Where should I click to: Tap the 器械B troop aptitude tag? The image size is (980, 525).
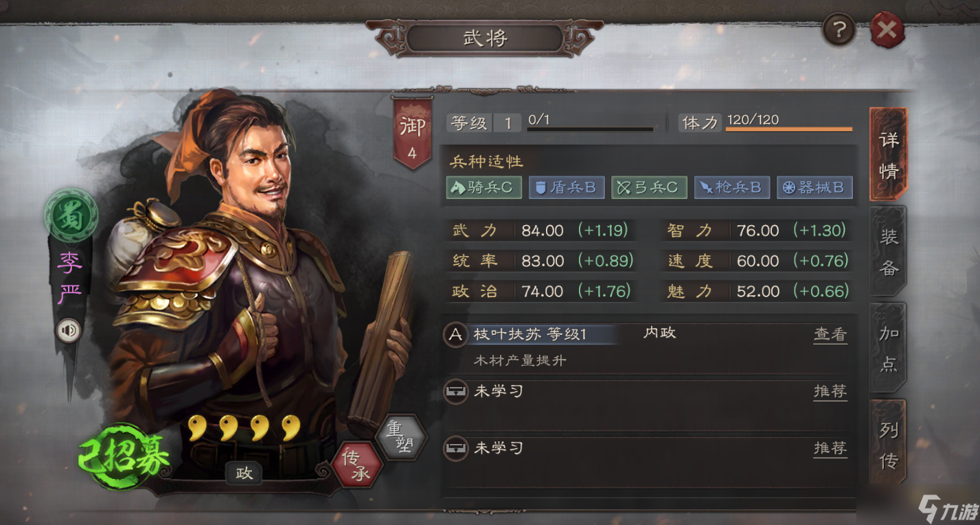pyautogui.click(x=814, y=187)
